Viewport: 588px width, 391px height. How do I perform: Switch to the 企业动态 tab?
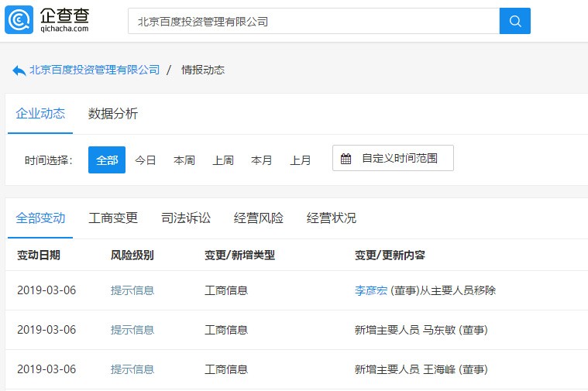click(40, 114)
